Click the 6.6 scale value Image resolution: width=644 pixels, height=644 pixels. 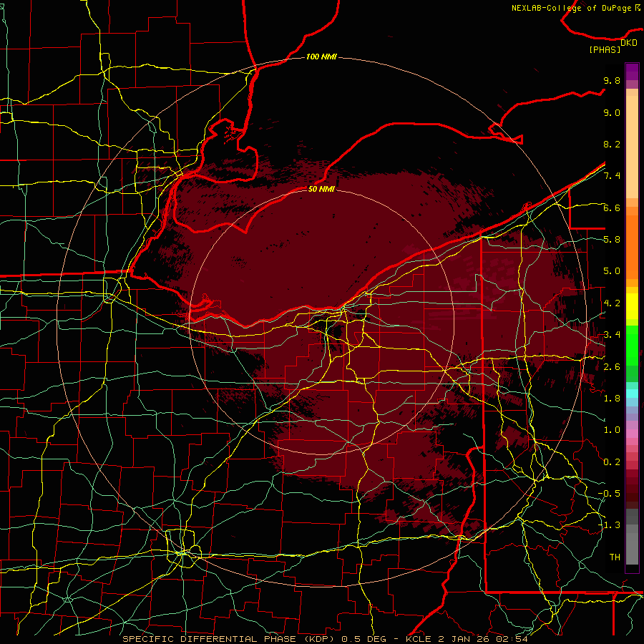[x=612, y=208]
